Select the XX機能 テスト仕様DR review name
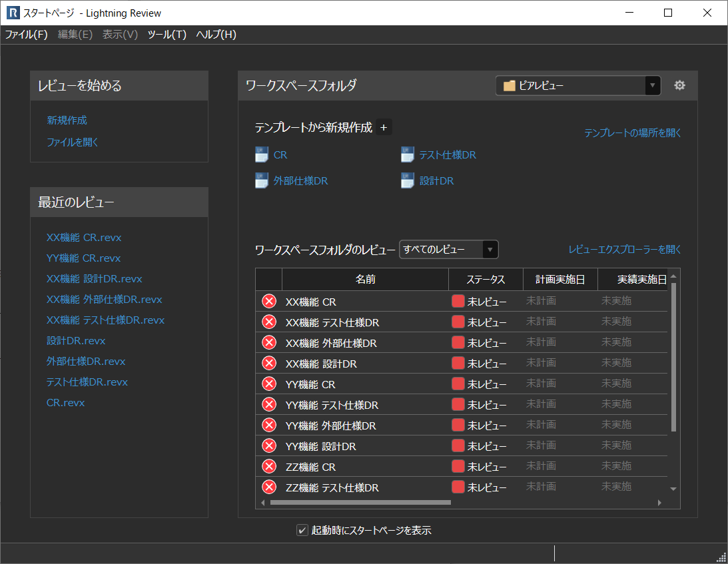 click(332, 322)
